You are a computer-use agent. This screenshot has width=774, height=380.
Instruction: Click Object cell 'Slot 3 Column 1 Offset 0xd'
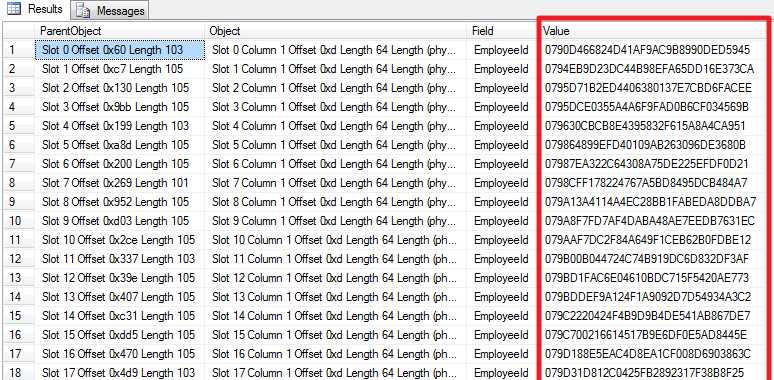[x=336, y=107]
